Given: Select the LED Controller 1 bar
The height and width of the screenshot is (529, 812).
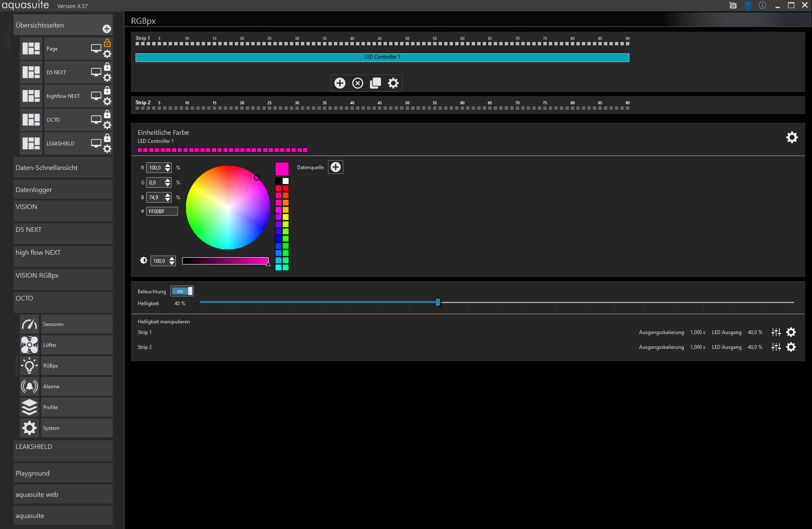Looking at the screenshot, I should [382, 57].
